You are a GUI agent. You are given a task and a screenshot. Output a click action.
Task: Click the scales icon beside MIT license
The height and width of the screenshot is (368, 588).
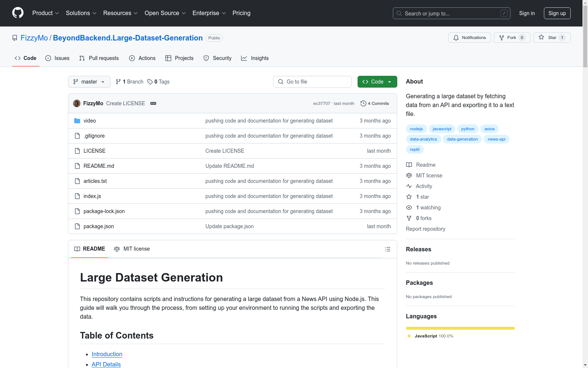[x=409, y=176]
